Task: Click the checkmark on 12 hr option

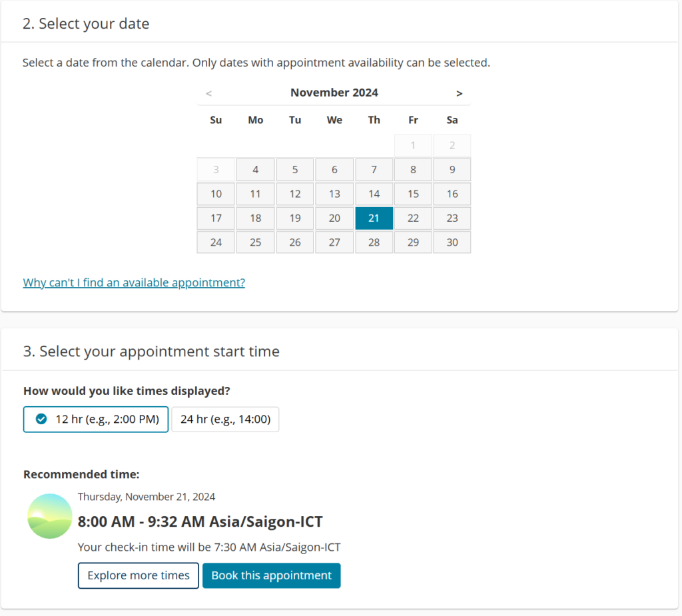Action: 41,420
